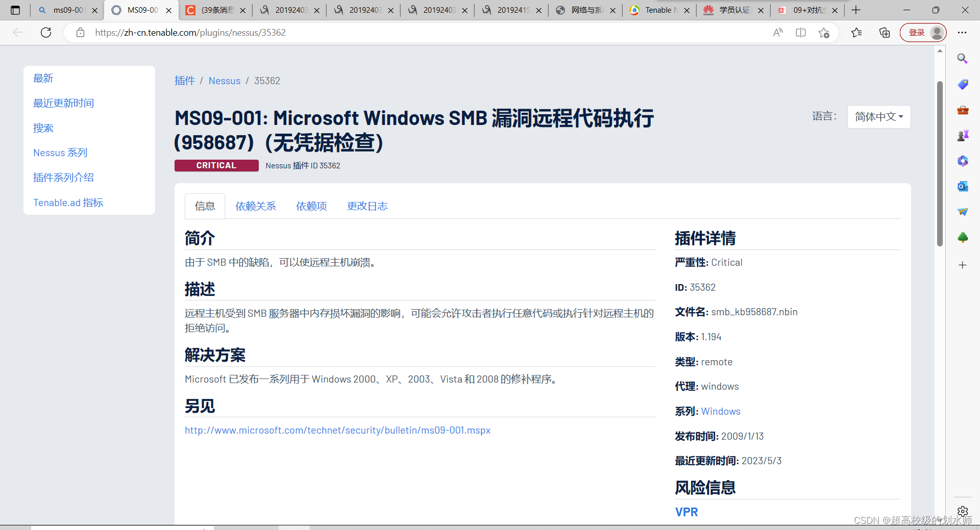
Task: Close the MS09-00 active tab
Action: [168, 10]
